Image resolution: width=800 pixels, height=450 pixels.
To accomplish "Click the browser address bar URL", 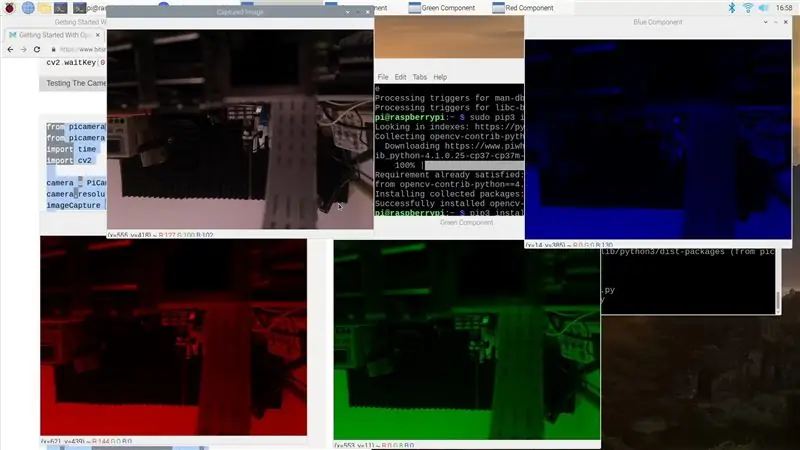I will (82, 49).
